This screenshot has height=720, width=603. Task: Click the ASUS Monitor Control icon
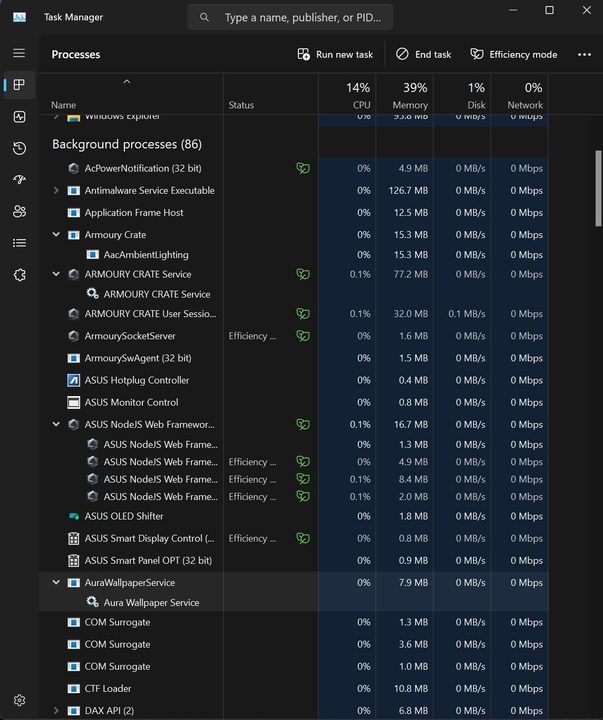click(73, 402)
